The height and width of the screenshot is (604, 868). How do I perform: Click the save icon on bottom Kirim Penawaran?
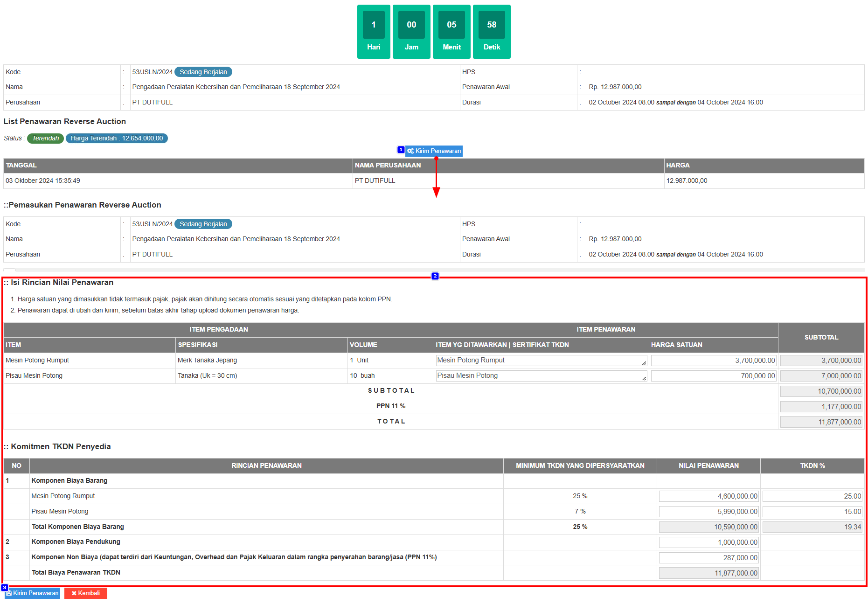(9, 593)
